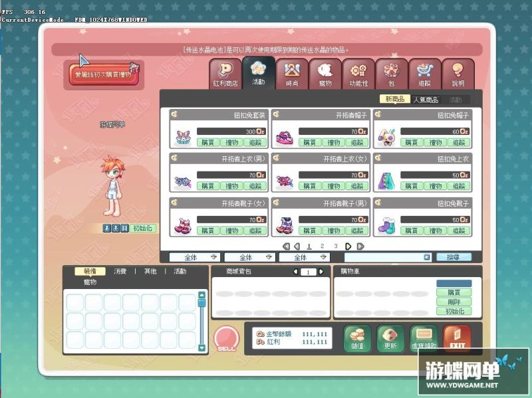Viewport: 532px width, 398px height.
Task: Click the 購買 button in 購物車
Action: tap(454, 292)
